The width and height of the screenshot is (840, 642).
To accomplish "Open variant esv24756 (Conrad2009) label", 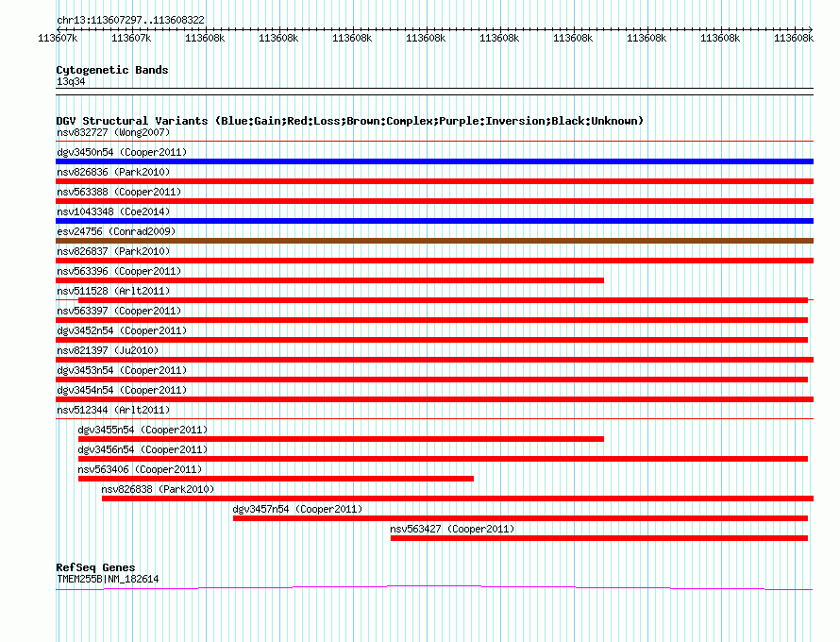I will [x=116, y=231].
